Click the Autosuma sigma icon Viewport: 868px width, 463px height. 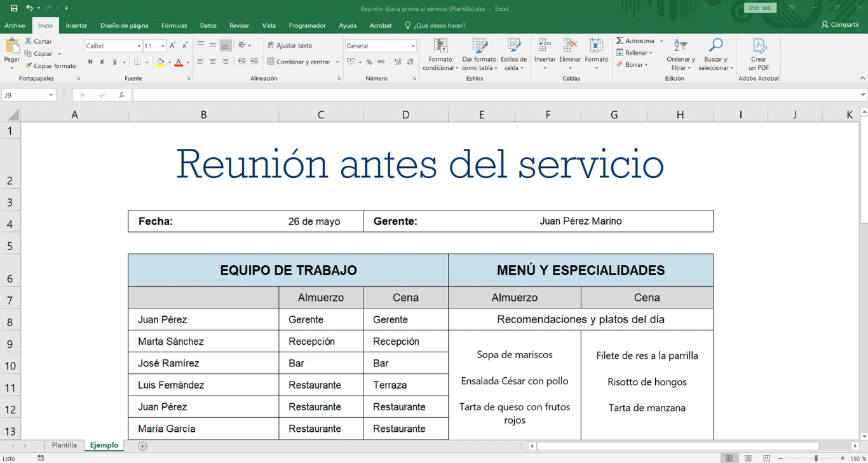pyautogui.click(x=620, y=41)
